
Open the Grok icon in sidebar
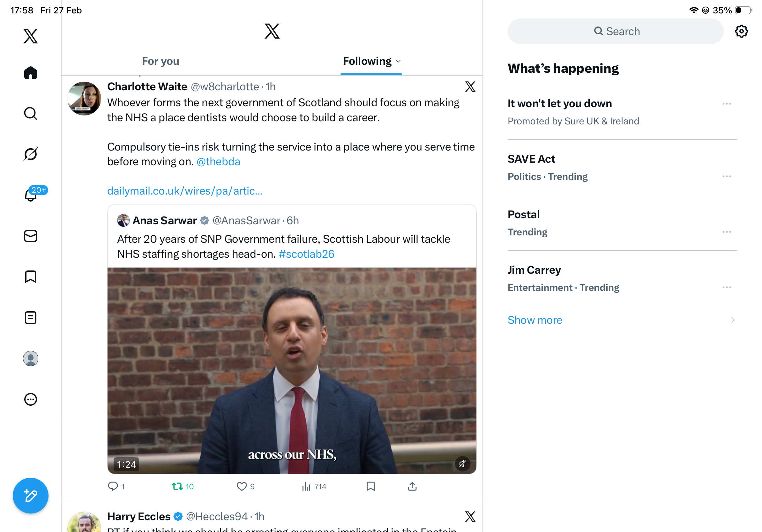coord(31,154)
